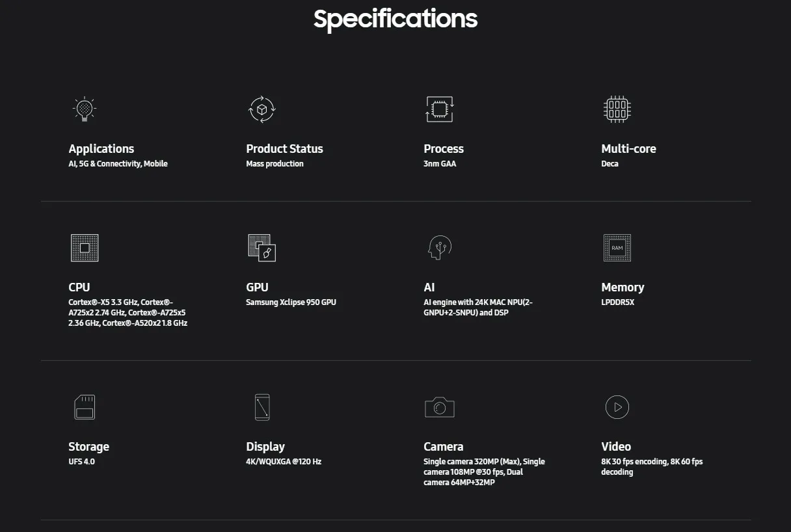Click the AI head icon
791x532 pixels.
(x=440, y=248)
